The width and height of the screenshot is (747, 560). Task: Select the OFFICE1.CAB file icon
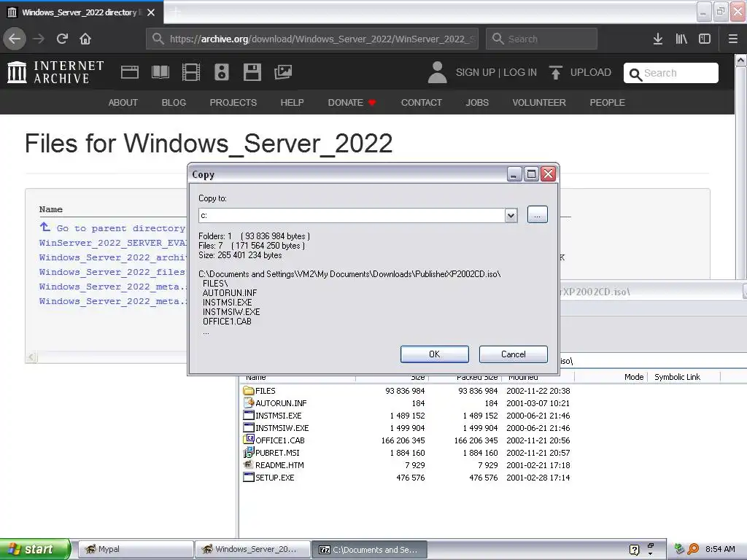click(x=248, y=440)
